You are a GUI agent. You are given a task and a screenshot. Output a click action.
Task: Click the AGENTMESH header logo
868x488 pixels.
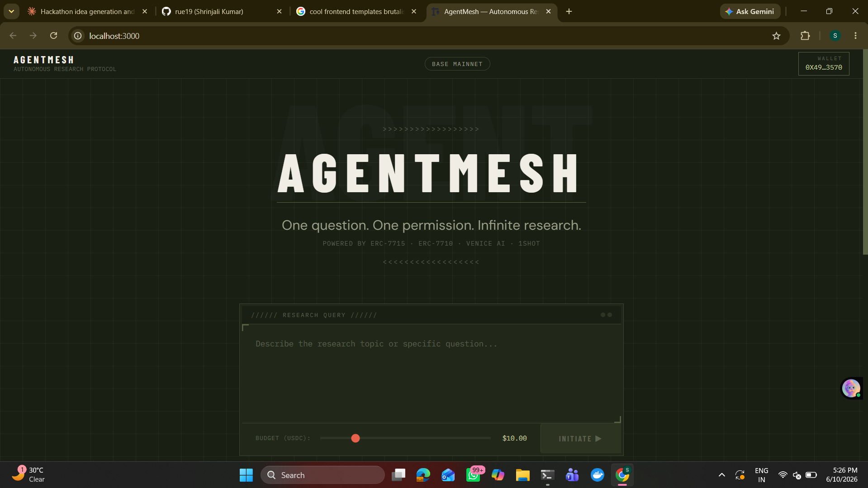44,60
